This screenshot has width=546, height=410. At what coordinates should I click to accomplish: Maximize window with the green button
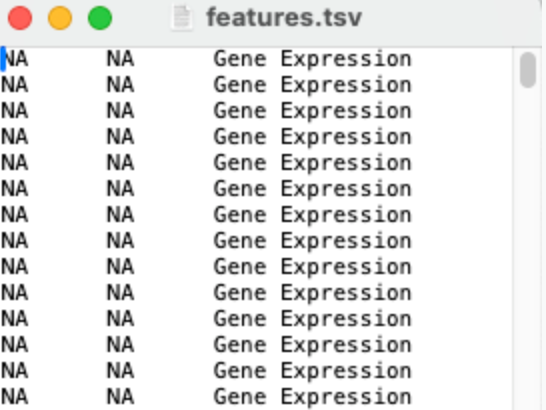point(100,18)
